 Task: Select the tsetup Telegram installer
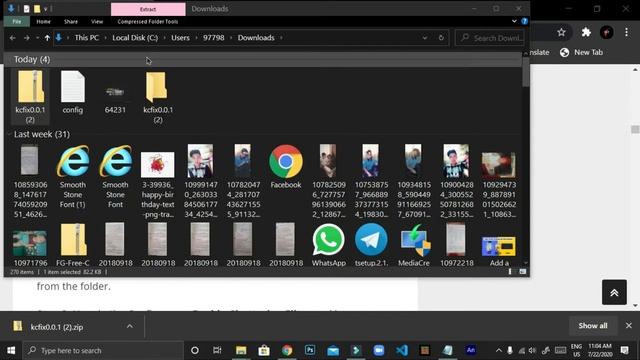point(371,245)
